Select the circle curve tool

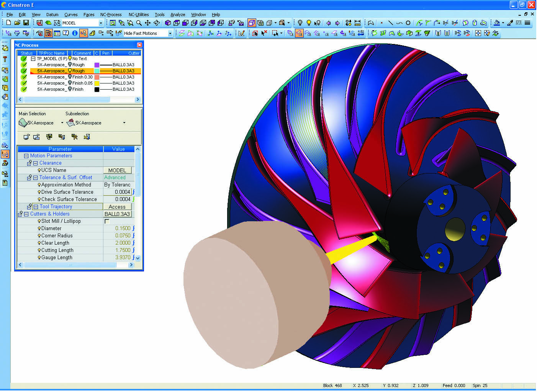point(408,23)
